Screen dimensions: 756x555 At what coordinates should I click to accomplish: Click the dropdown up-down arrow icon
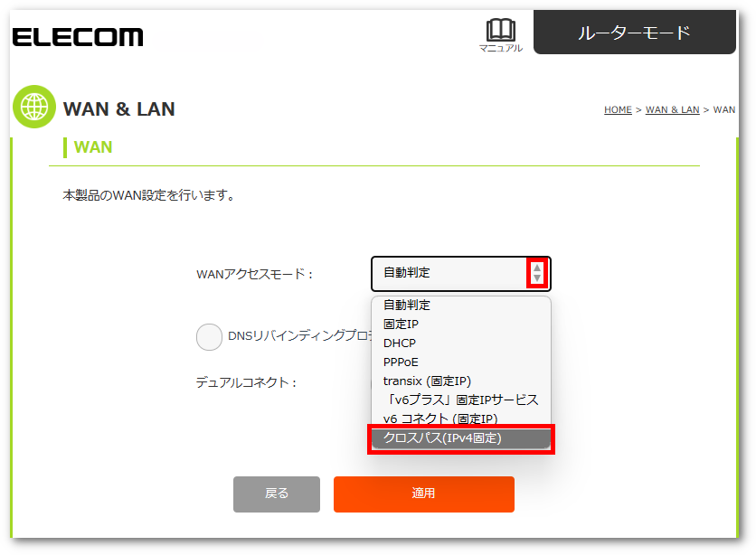pos(536,273)
